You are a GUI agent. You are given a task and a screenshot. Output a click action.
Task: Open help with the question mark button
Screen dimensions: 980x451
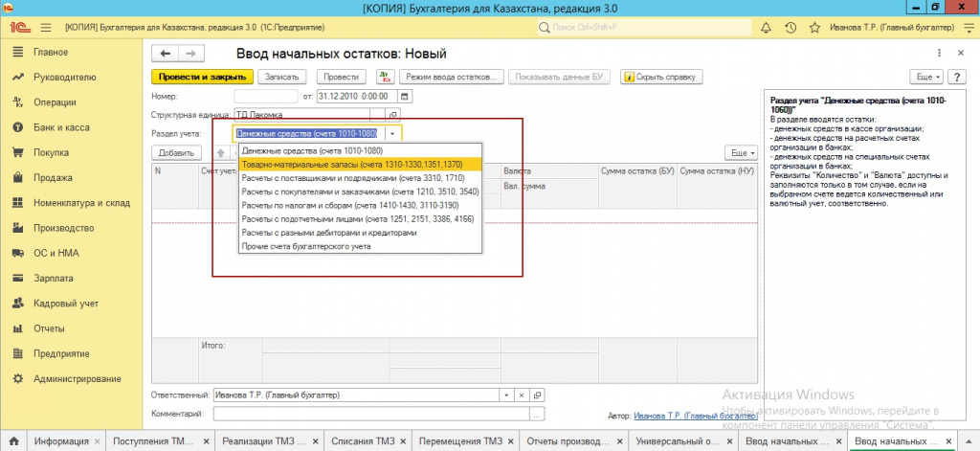click(957, 77)
